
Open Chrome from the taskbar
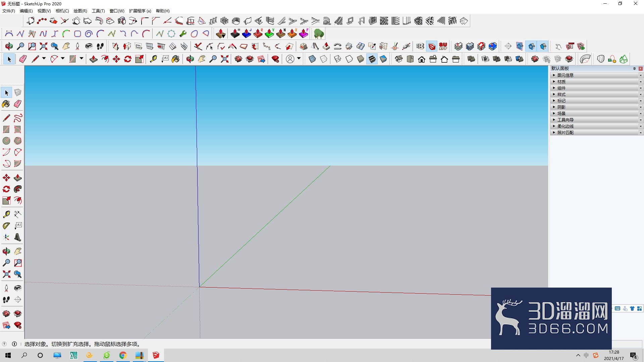tap(123, 355)
